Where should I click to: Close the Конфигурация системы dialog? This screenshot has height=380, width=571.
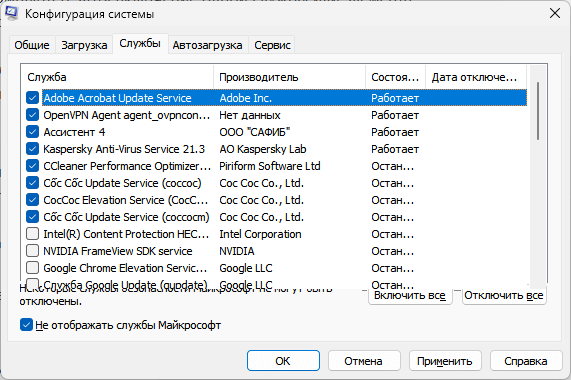click(555, 13)
